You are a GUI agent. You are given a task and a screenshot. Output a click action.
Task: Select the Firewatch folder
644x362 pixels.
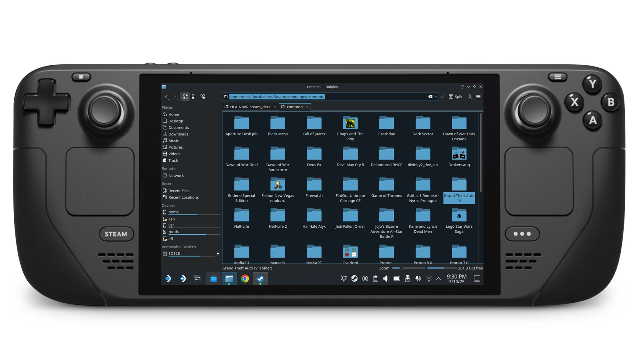pos(314,188)
